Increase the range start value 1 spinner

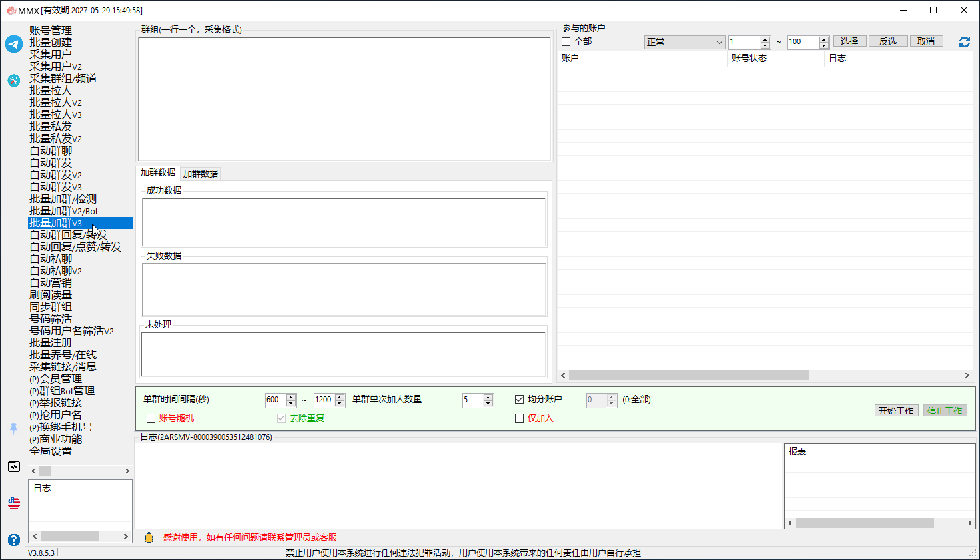pos(765,39)
